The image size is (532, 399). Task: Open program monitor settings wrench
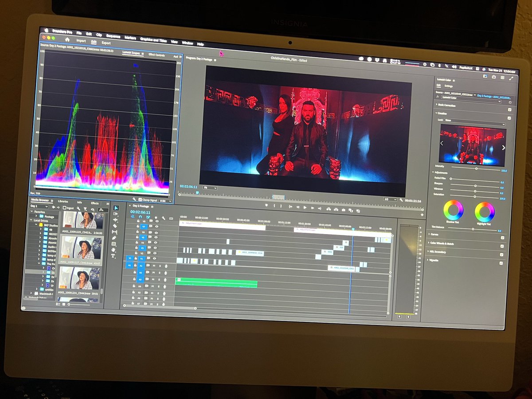pyautogui.click(x=401, y=200)
